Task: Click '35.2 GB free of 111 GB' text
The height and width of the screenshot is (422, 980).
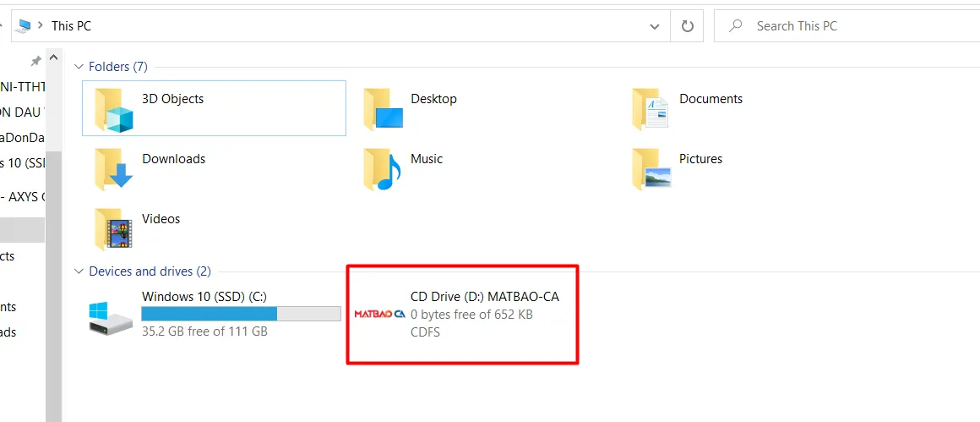Action: pyautogui.click(x=204, y=332)
